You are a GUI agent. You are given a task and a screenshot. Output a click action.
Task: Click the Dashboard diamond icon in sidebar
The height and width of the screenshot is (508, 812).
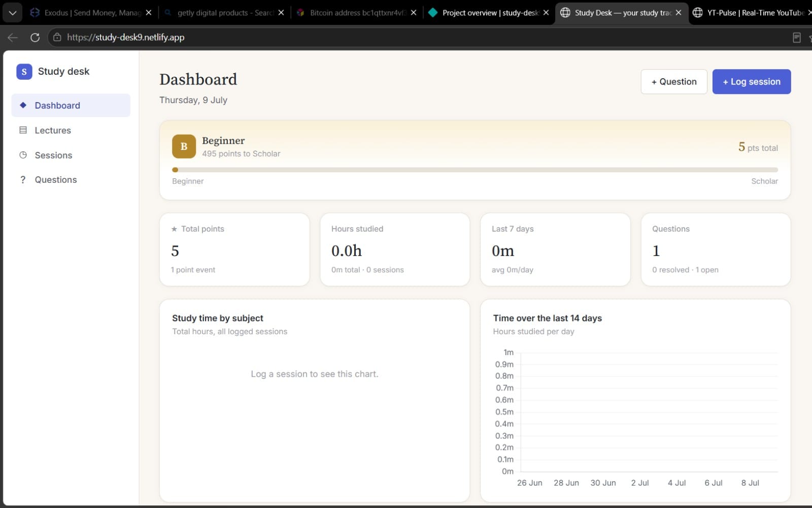(x=23, y=105)
